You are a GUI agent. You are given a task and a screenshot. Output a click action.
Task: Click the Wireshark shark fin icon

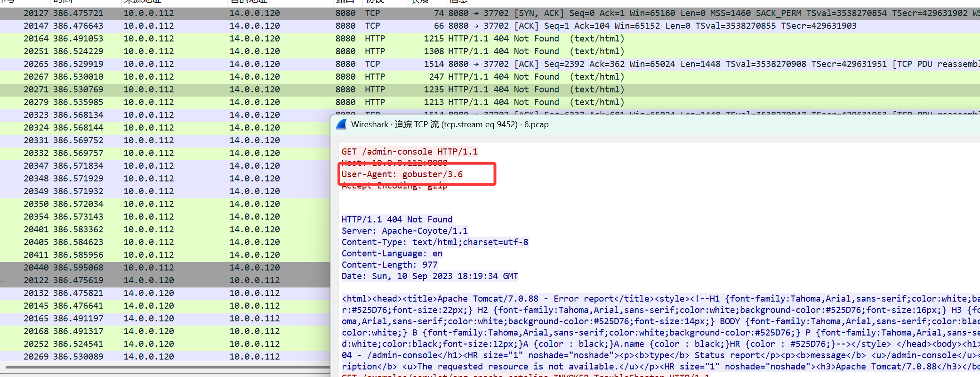click(341, 124)
